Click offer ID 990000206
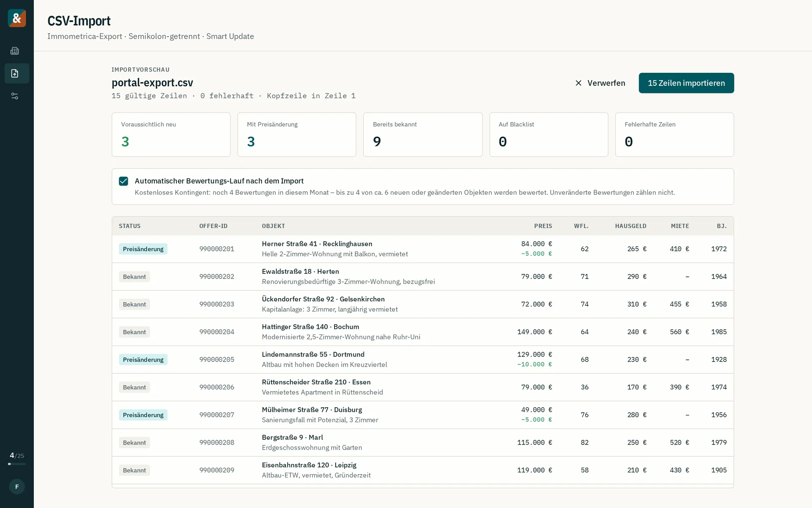Screen dimensions: 812x508 pos(217,387)
